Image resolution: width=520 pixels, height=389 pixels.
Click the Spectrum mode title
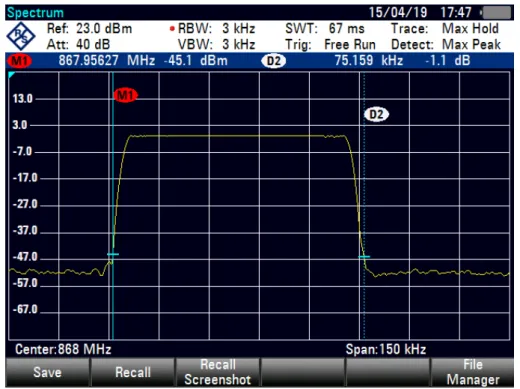tap(35, 13)
